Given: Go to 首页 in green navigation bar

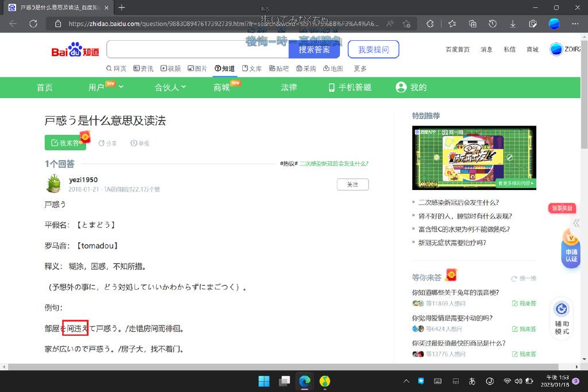Looking at the screenshot, I should tap(45, 87).
